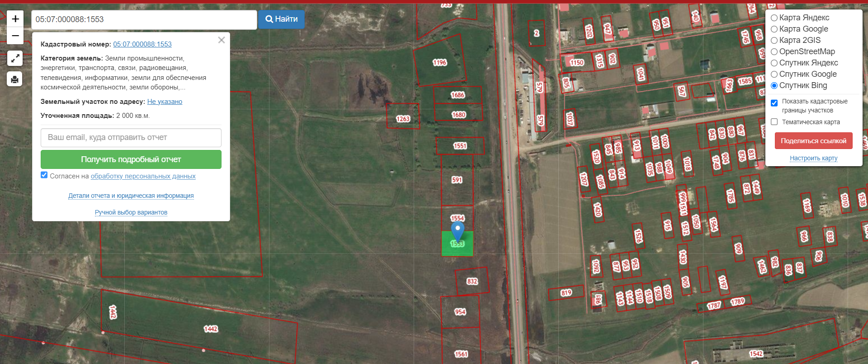Enable the Тематическая карта checkbox
This screenshot has height=364, width=868.
(774, 122)
